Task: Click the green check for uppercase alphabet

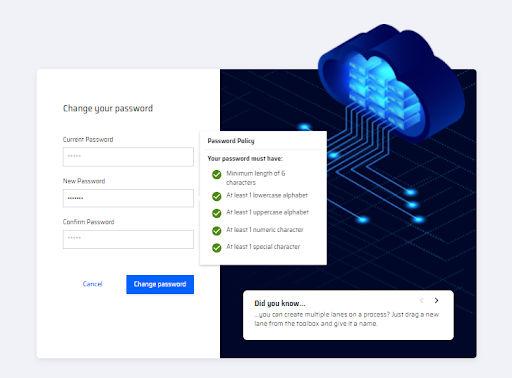Action: pyautogui.click(x=217, y=213)
